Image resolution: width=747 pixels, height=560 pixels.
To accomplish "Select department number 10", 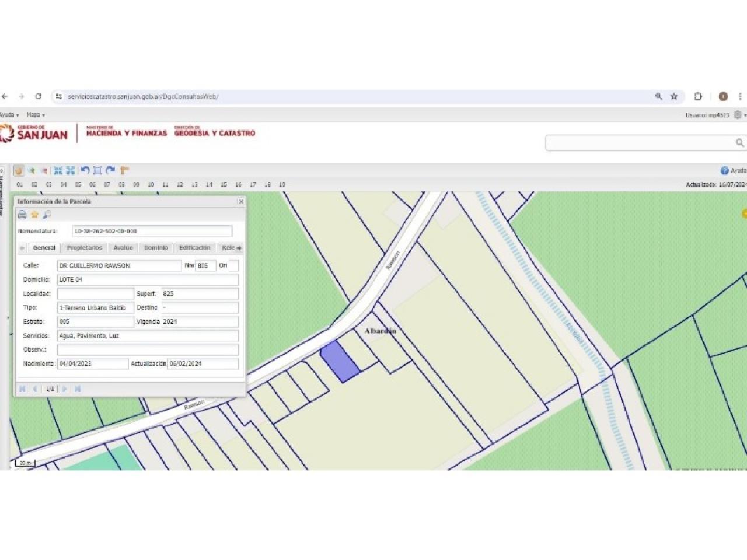I will [151, 184].
